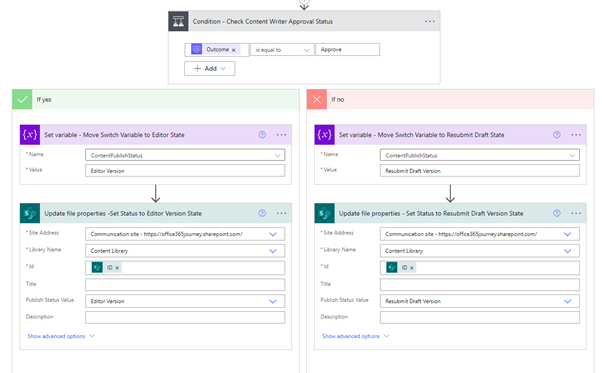
Task: Expand Publish Status Value dropdown showing Resubmit Draft Version
Action: point(567,301)
